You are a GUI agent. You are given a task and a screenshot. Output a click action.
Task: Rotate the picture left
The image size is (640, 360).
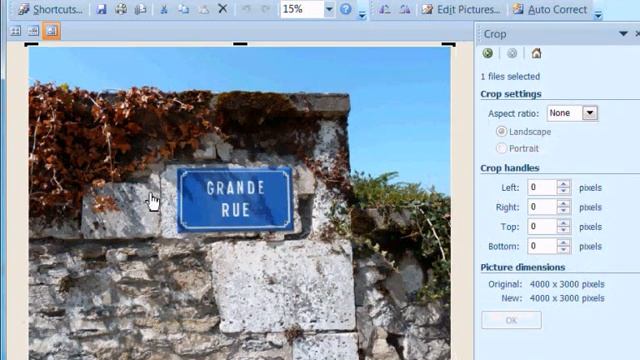[x=384, y=9]
